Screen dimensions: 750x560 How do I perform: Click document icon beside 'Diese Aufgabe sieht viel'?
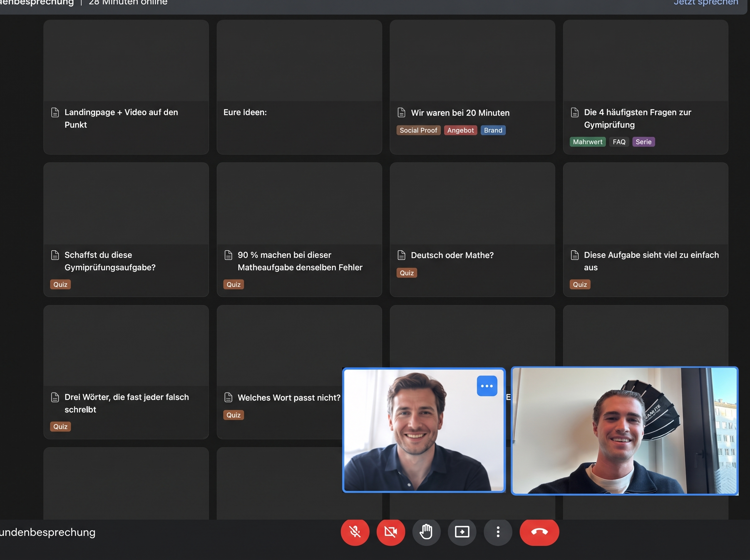pos(575,255)
